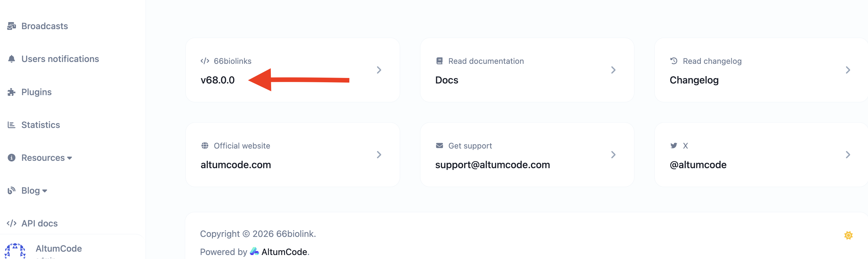Click the chevron on Read documentation card
The image size is (868, 259).
pyautogui.click(x=613, y=70)
